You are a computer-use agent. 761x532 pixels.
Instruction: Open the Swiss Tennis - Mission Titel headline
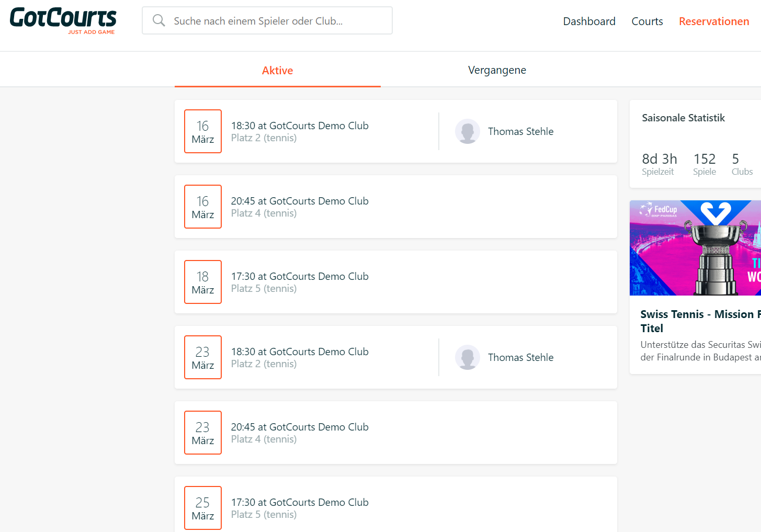click(700, 321)
